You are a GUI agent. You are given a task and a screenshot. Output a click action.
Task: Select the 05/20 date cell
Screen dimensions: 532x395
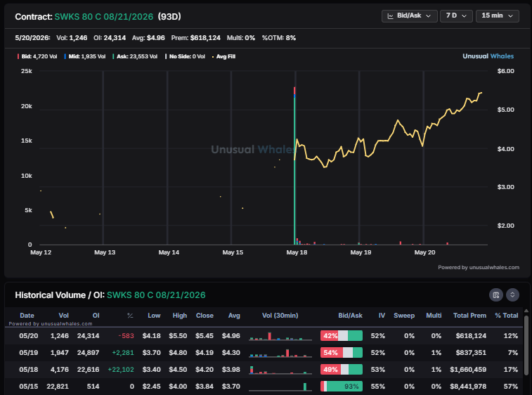coord(29,336)
